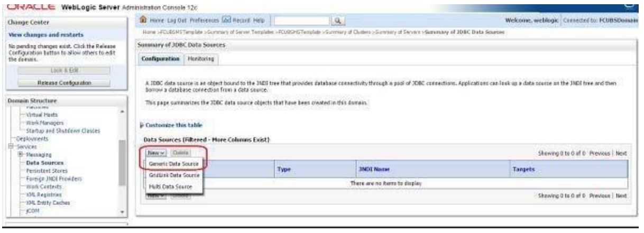Open Startup and Shutdown Classes node
This screenshot has height=233, width=644.
pyautogui.click(x=63, y=131)
